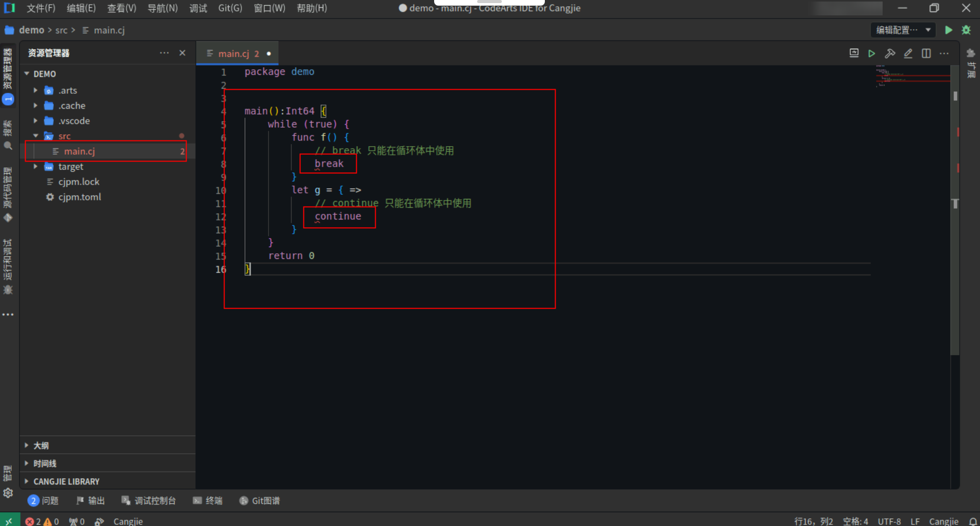
Task: Open the 编辑配置 run configuration dropdown
Action: 903,30
